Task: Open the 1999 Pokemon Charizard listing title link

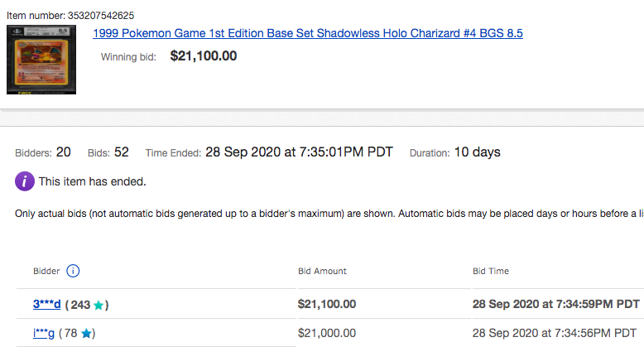Action: tap(308, 33)
